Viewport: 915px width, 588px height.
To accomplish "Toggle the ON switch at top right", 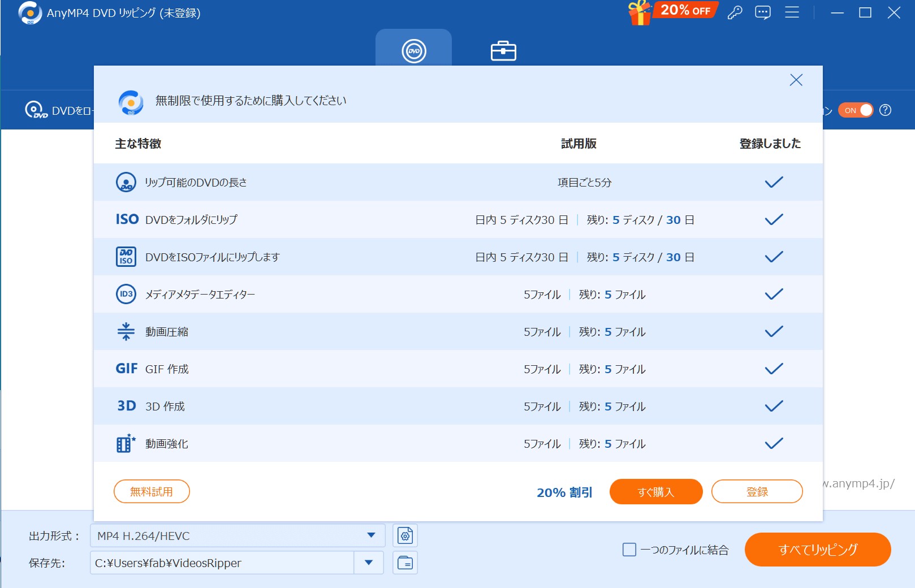I will click(856, 110).
